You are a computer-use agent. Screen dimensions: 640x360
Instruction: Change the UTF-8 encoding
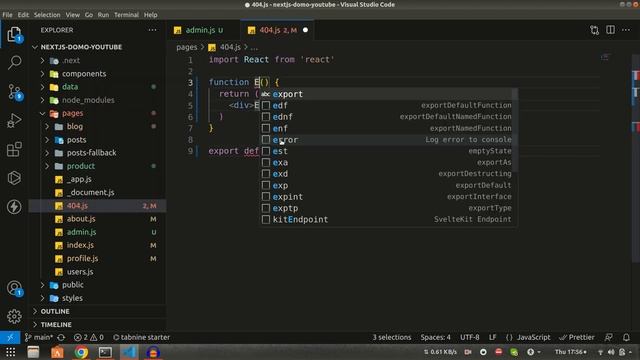point(470,338)
